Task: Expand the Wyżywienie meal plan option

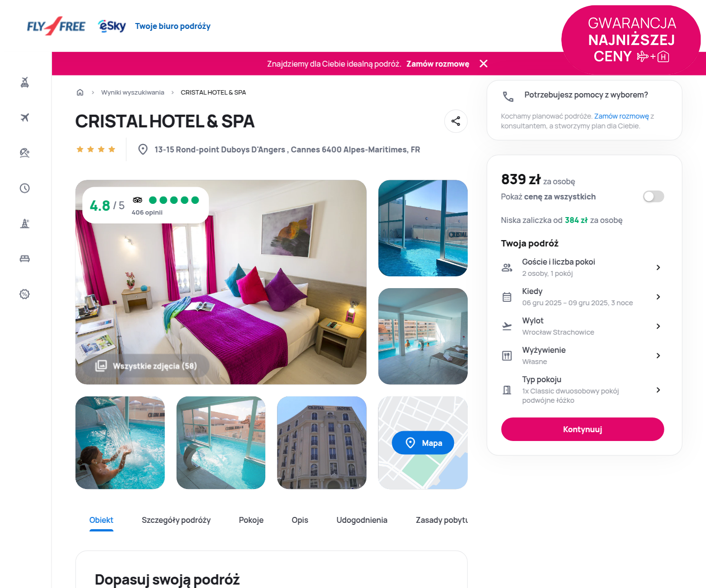Action: click(x=582, y=356)
